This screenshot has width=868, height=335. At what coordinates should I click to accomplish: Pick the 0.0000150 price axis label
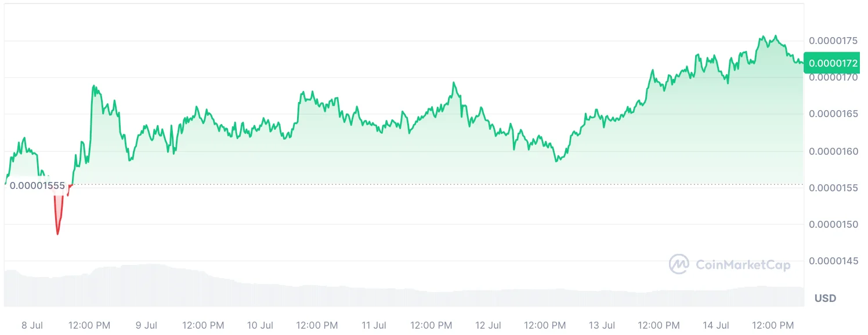833,224
